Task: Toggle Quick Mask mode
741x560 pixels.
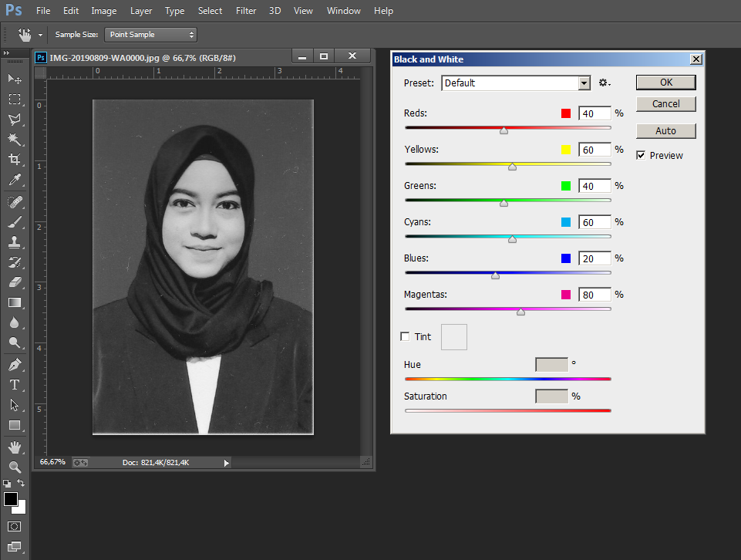Action: click(14, 527)
